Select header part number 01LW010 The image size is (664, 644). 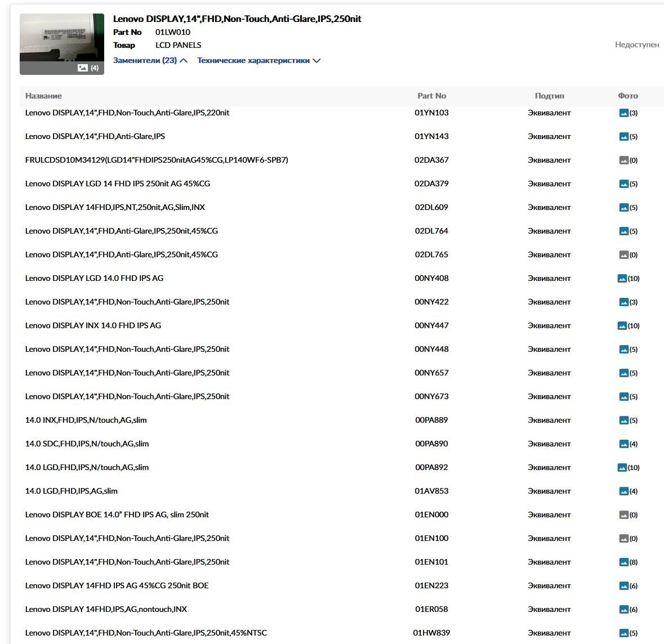[x=173, y=32]
